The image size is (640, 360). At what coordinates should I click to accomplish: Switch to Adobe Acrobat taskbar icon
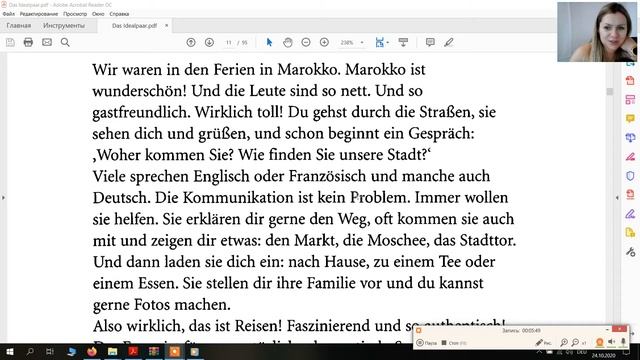133,351
